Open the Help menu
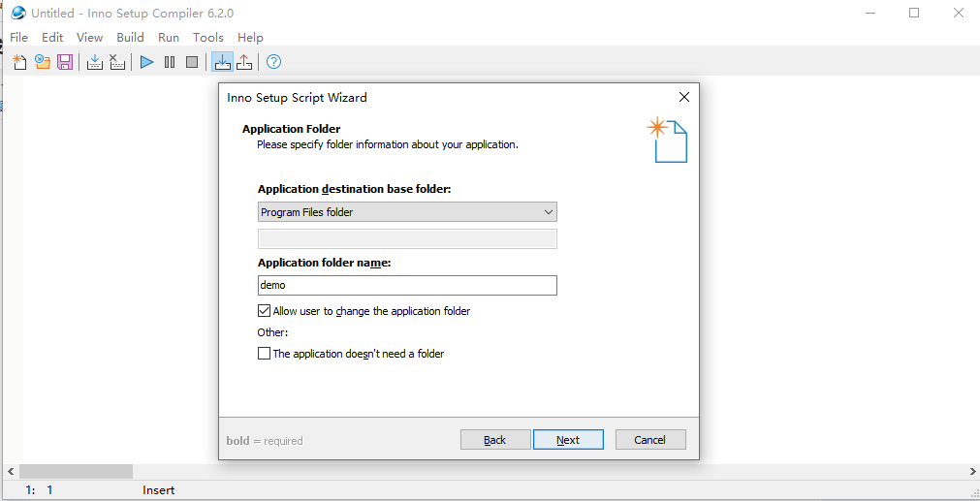The image size is (980, 501). point(251,38)
